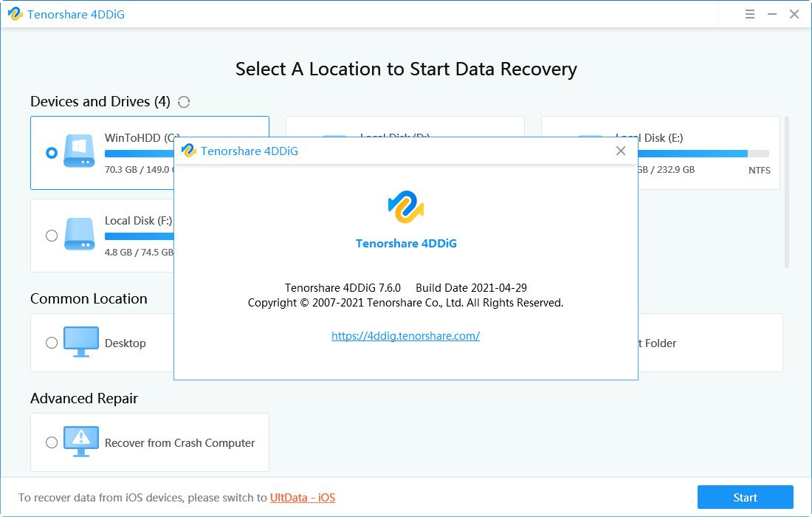Click the Local Disk (E:) usage bar

tap(703, 154)
